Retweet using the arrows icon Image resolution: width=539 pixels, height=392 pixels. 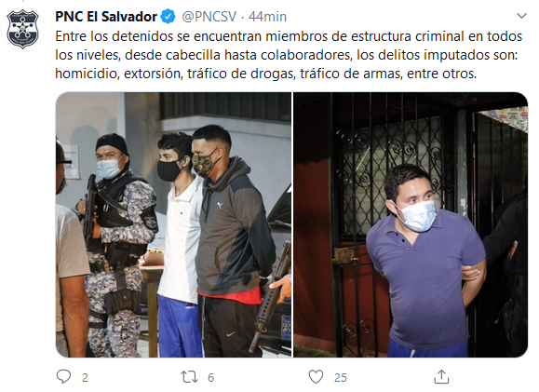[x=189, y=377]
